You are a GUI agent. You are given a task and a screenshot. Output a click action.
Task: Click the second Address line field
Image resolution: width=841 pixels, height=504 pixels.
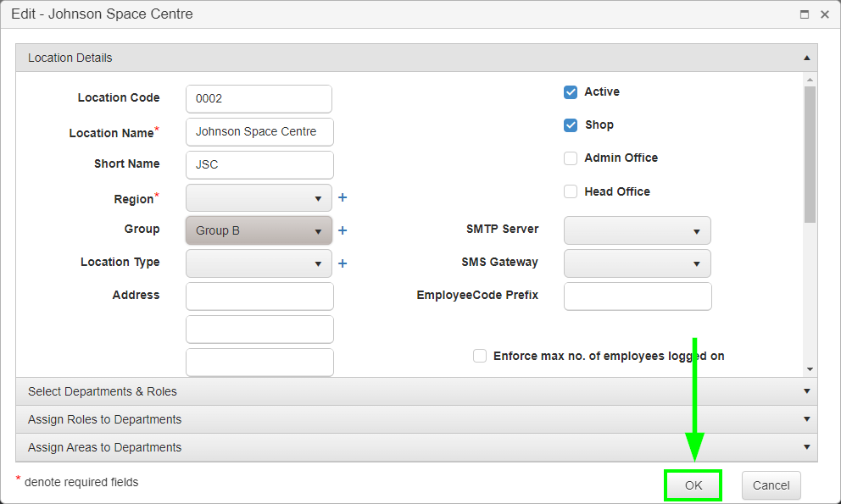pyautogui.click(x=259, y=330)
